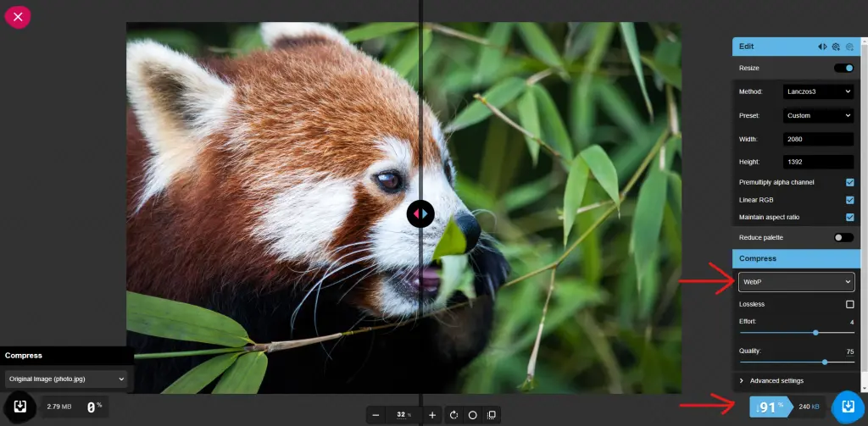Click the Width input field
The image size is (868, 426).
pos(818,139)
